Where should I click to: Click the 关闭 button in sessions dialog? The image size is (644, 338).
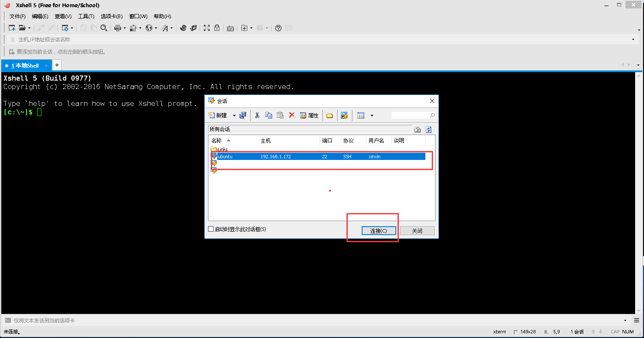point(417,231)
